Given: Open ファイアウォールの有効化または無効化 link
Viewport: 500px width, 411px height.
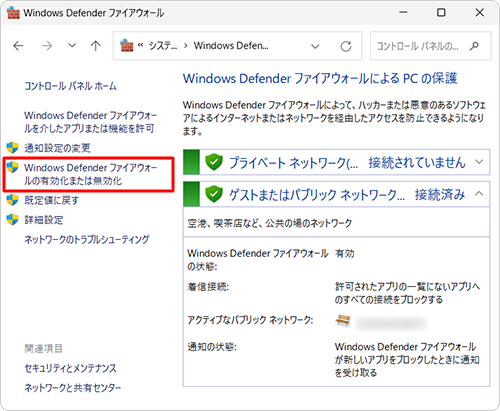Looking at the screenshot, I should tap(90, 174).
